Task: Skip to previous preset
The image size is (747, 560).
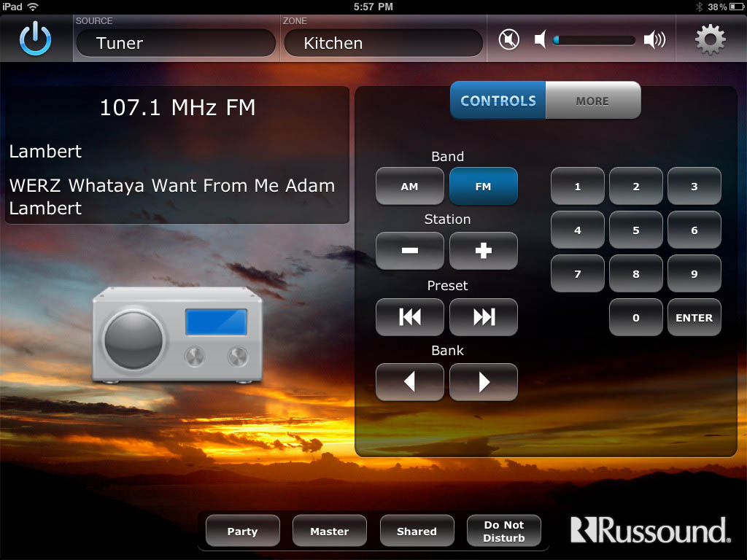Action: (x=409, y=316)
